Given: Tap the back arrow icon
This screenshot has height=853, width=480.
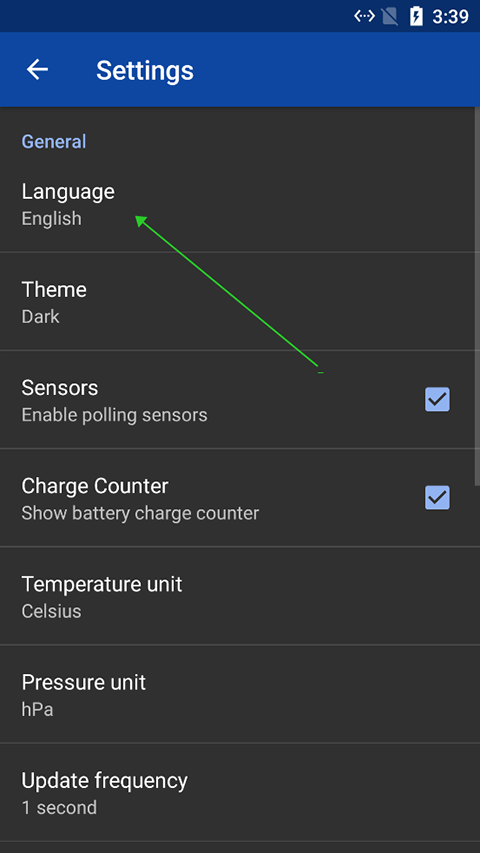Looking at the screenshot, I should [38, 70].
